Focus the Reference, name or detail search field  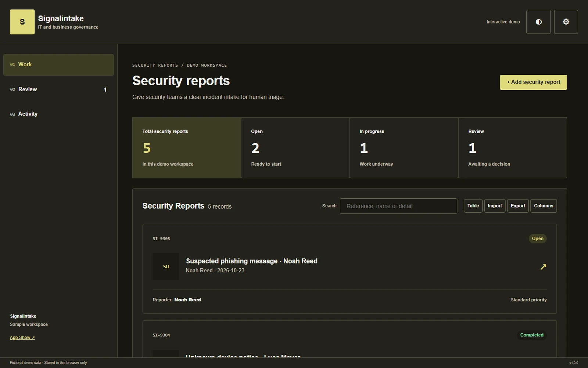[398, 206]
